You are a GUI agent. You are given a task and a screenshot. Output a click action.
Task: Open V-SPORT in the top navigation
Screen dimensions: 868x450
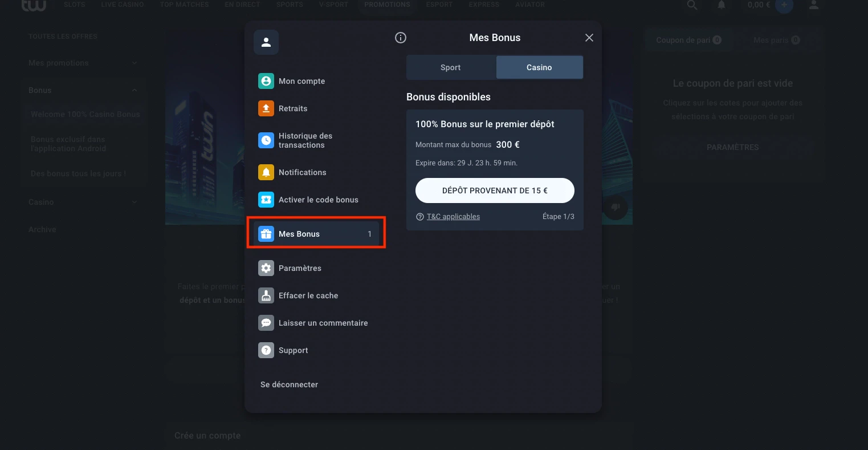[x=333, y=5]
